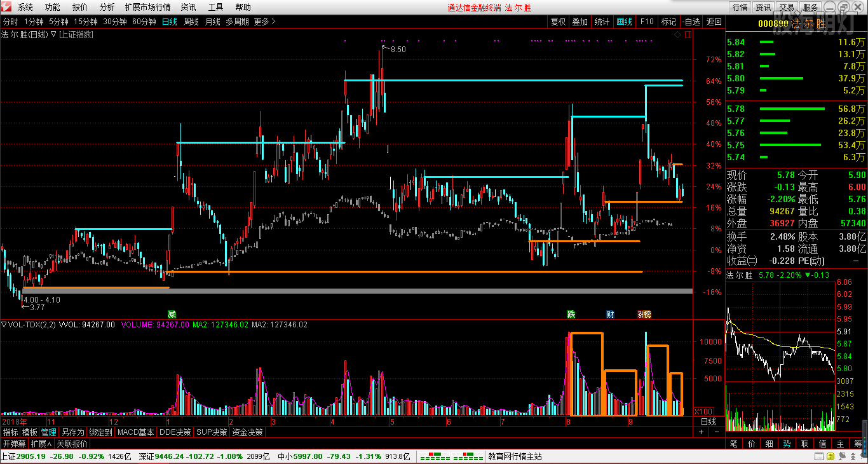The height and width of the screenshot is (464, 868).
Task: Click the app logo icon at title bar
Action: coord(7,7)
